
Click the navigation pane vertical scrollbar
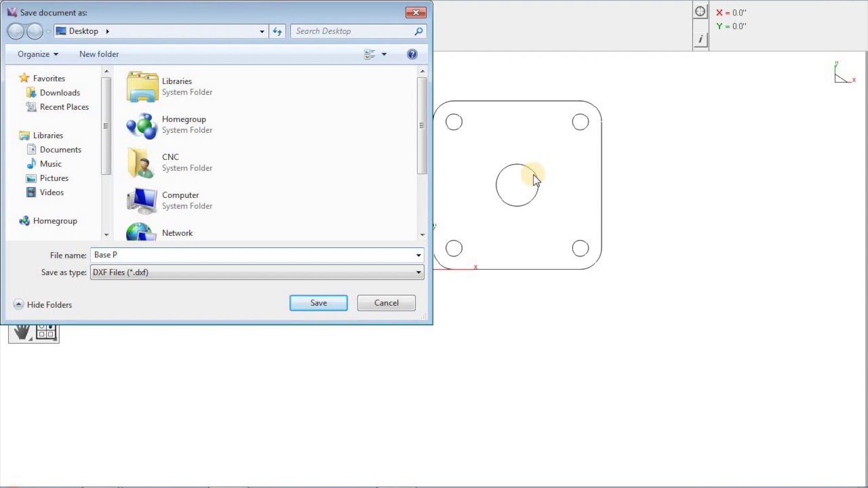[106, 125]
